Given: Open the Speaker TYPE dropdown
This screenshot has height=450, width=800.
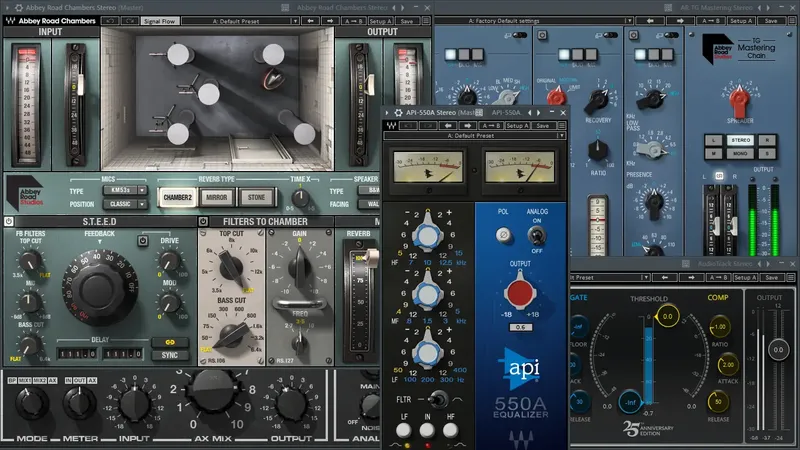Looking at the screenshot, I should click(368, 190).
